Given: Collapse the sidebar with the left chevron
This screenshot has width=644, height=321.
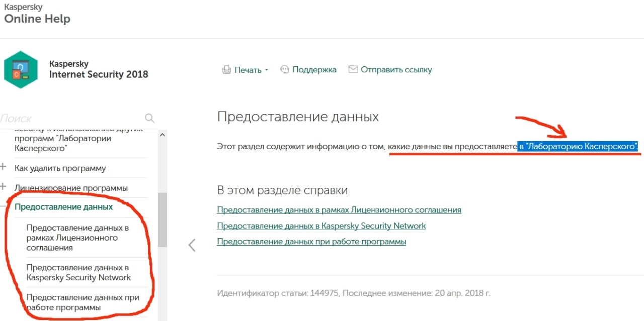Looking at the screenshot, I should [x=192, y=245].
